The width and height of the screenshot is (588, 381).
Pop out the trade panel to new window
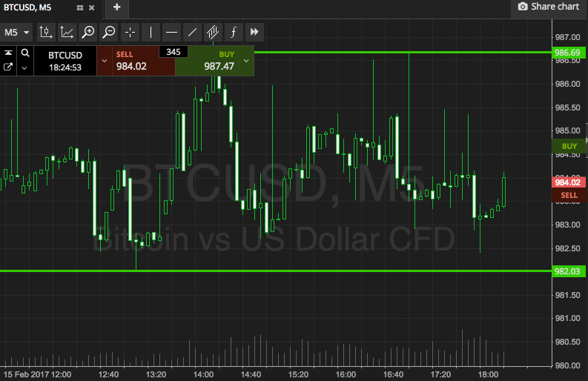8,67
